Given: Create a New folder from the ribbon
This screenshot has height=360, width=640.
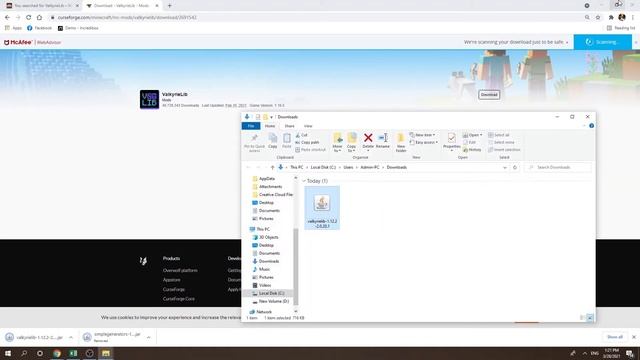Looking at the screenshot, I should pos(401,143).
